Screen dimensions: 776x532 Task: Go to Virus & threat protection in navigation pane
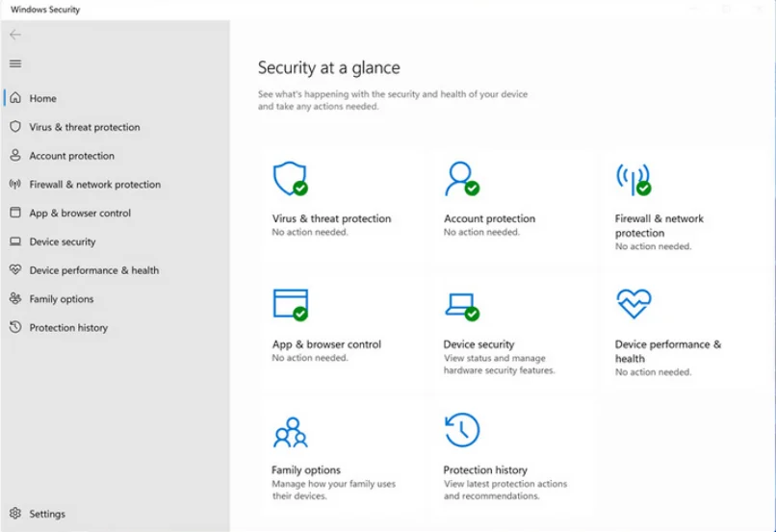(85, 127)
